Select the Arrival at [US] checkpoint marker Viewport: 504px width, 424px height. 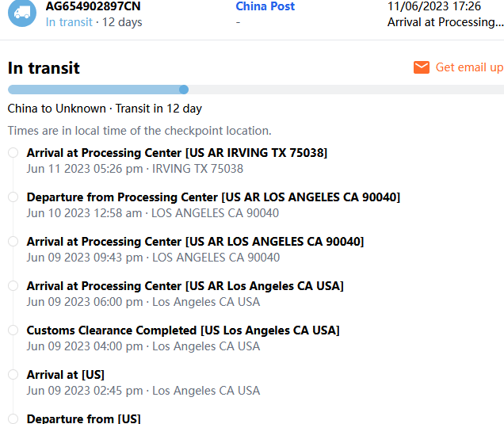pyautogui.click(x=13, y=375)
